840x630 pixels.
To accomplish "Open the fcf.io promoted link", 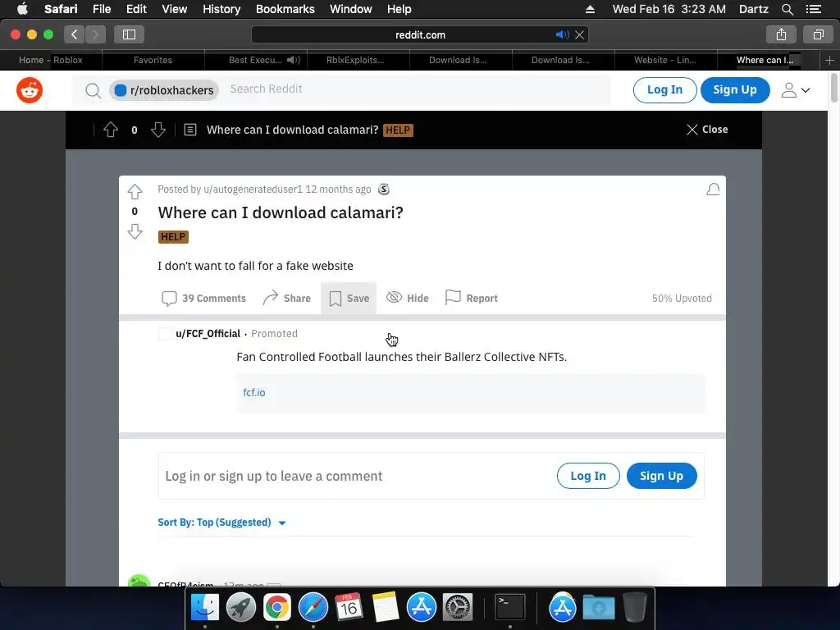I will click(254, 392).
